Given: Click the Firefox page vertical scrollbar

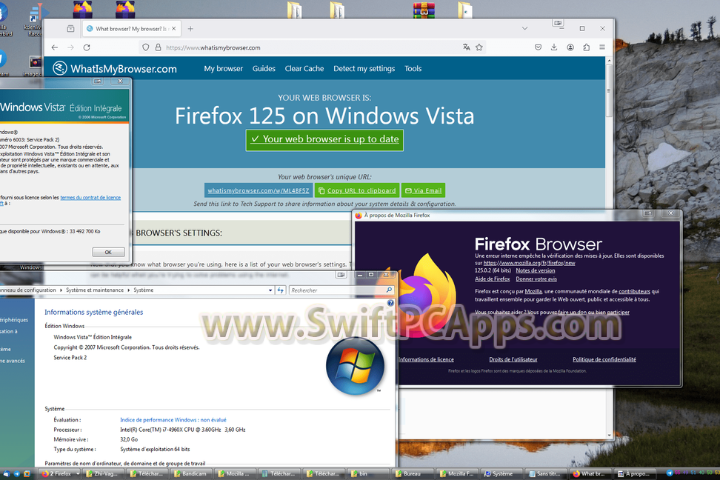Looking at the screenshot, I should 609,248.
